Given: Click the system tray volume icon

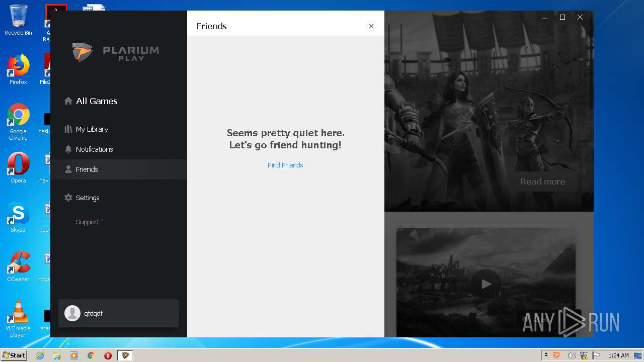Looking at the screenshot, I should click(x=572, y=355).
